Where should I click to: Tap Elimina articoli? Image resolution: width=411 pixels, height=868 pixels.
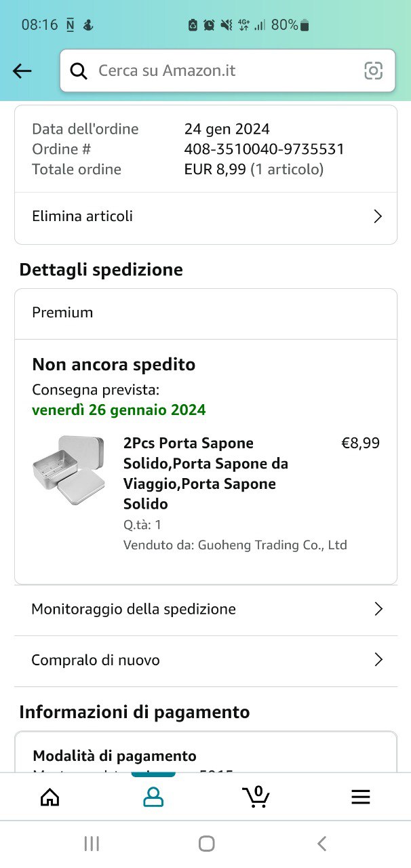pos(206,218)
